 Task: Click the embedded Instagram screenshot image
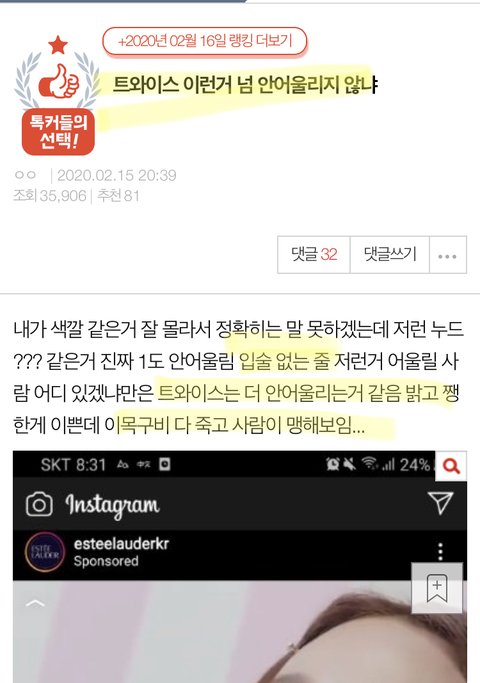pyautogui.click(x=240, y=567)
